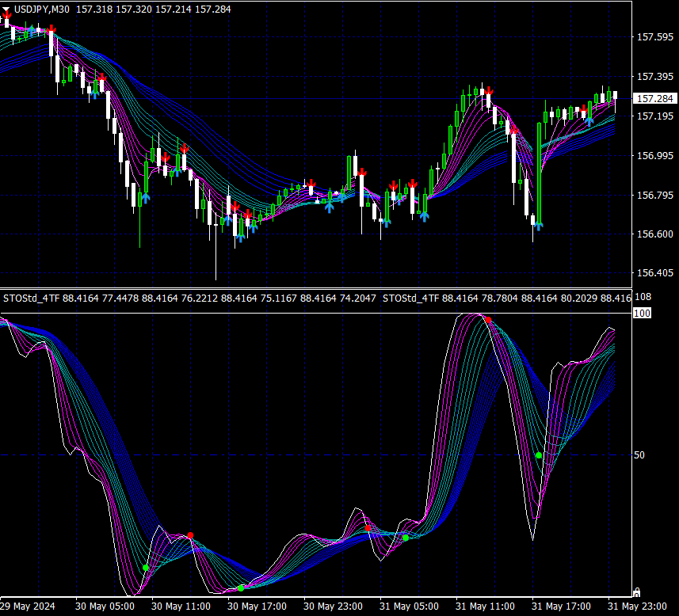Click the green signal dot on the 50 level line

539,455
